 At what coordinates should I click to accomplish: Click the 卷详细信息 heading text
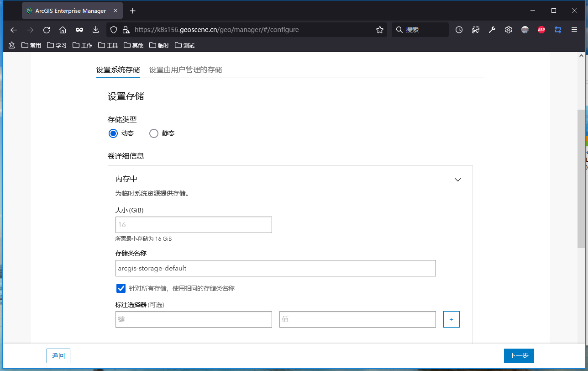[x=126, y=156]
